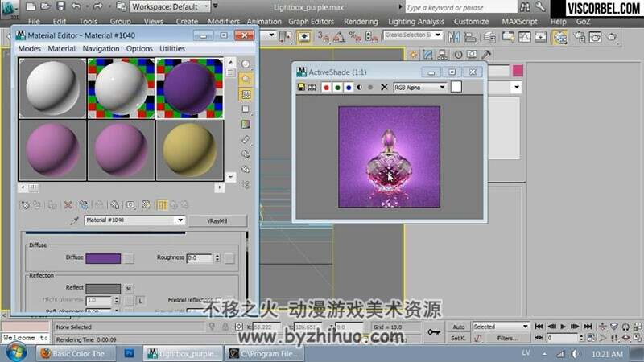Open the Utilities menu in Material Editor
The image size is (644, 362).
click(x=172, y=48)
